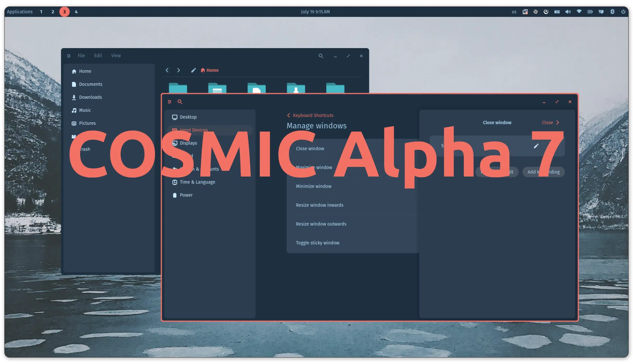Click the Home breadcrumb in Files path bar

210,70
